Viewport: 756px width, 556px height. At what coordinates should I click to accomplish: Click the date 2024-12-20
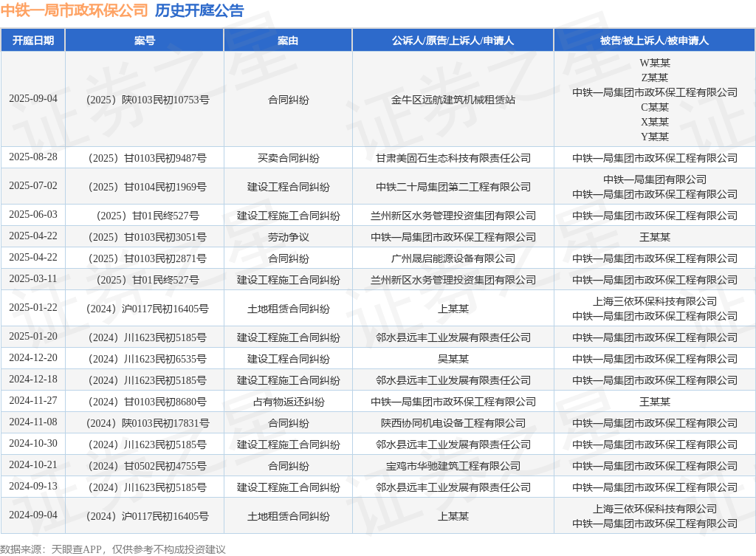pyautogui.click(x=33, y=358)
